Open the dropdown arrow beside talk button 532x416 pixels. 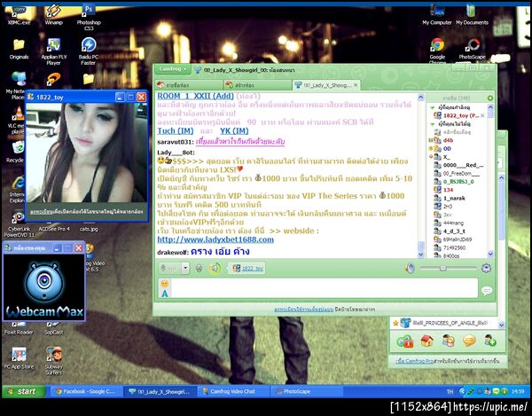pos(185,268)
